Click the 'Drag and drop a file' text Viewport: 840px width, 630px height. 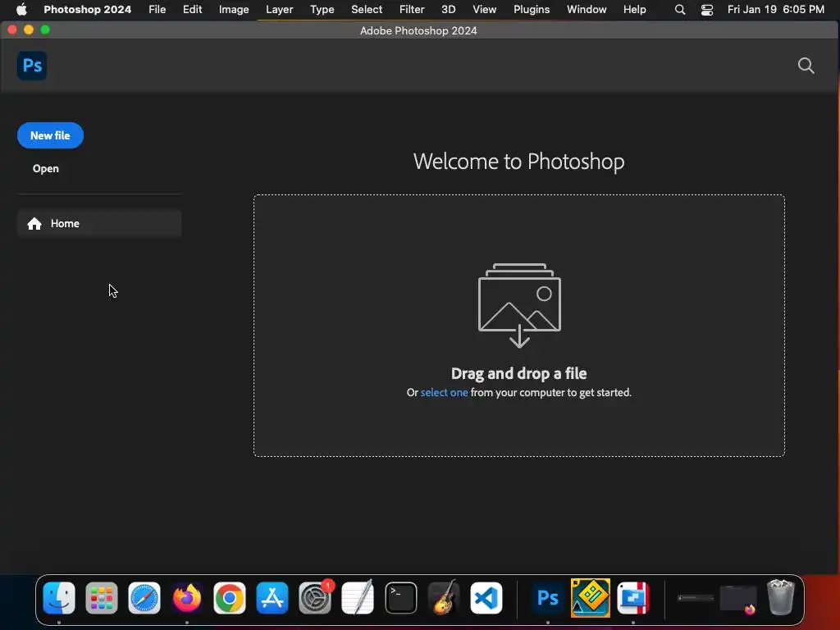[518, 373]
